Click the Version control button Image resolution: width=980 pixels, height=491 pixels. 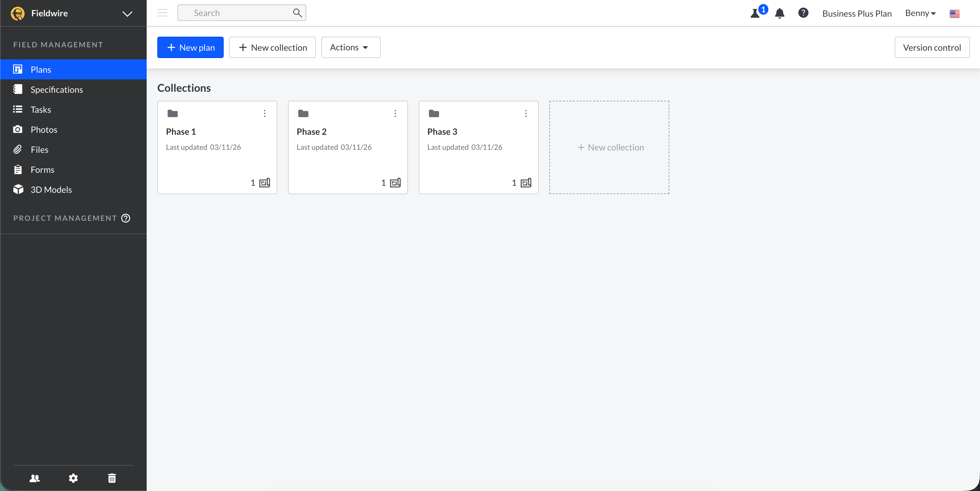point(932,48)
